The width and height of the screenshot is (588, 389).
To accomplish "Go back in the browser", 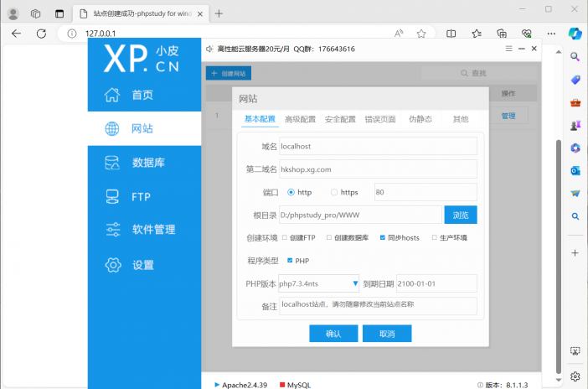I will tap(16, 34).
